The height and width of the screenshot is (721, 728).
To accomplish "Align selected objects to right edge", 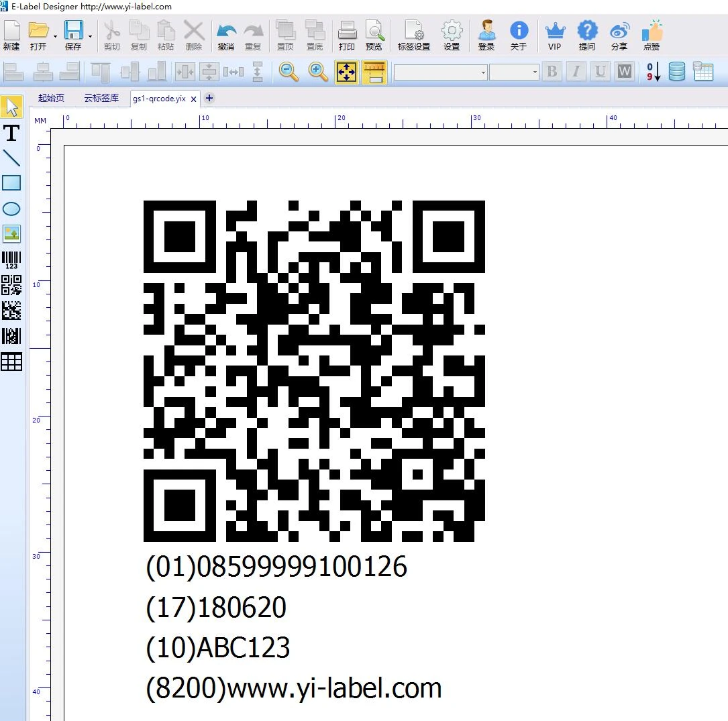I will (x=70, y=72).
